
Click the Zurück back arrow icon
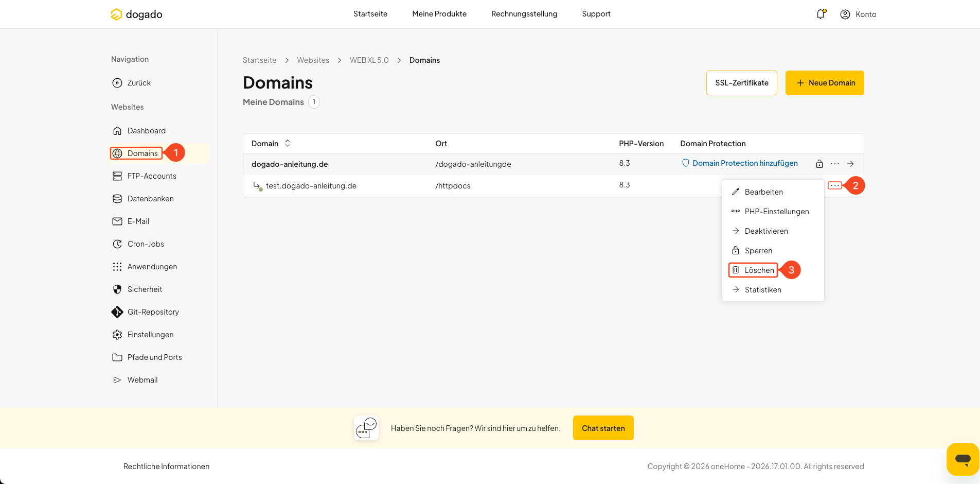pos(117,83)
